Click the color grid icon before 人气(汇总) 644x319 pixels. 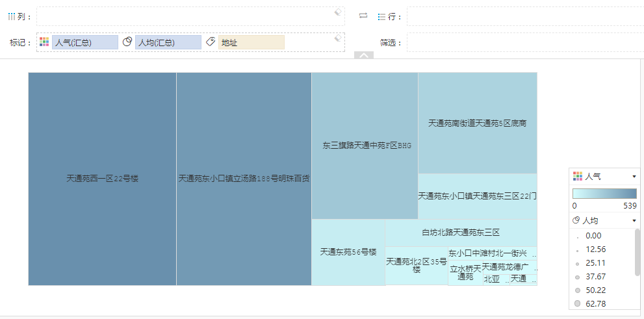(x=44, y=42)
